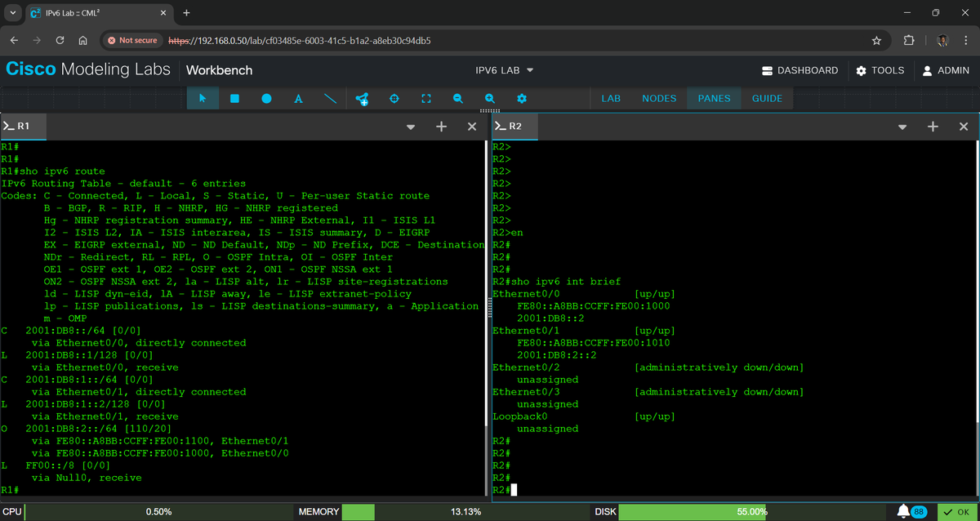The image size is (980, 521).
Task: Click the zoom out magnifier icon
Action: (457, 98)
